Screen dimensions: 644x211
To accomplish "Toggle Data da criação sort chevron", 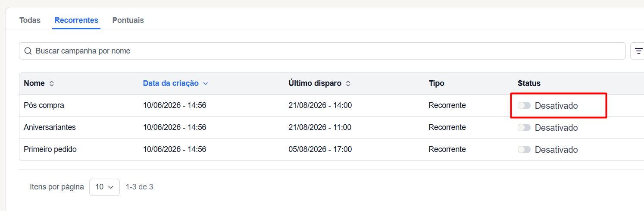I will click(x=205, y=83).
